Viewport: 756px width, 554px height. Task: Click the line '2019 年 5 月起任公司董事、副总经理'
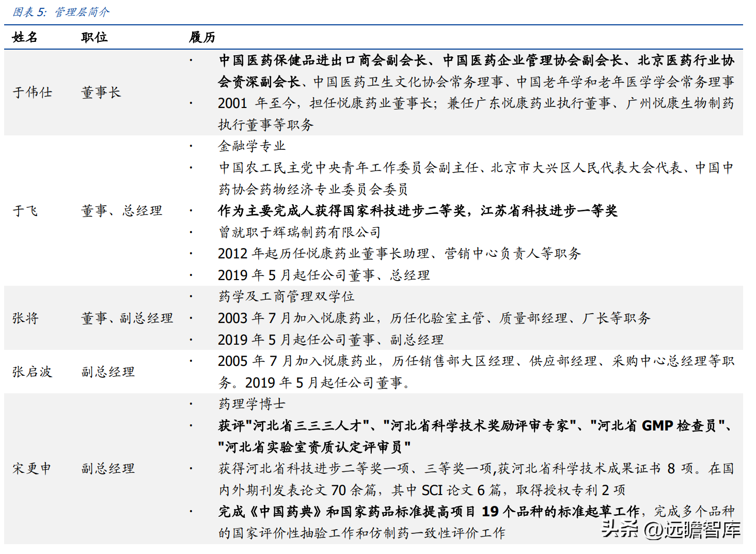(x=331, y=340)
